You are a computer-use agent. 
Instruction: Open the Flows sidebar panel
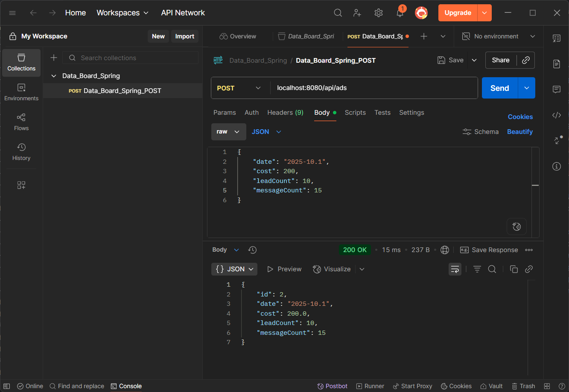21,122
